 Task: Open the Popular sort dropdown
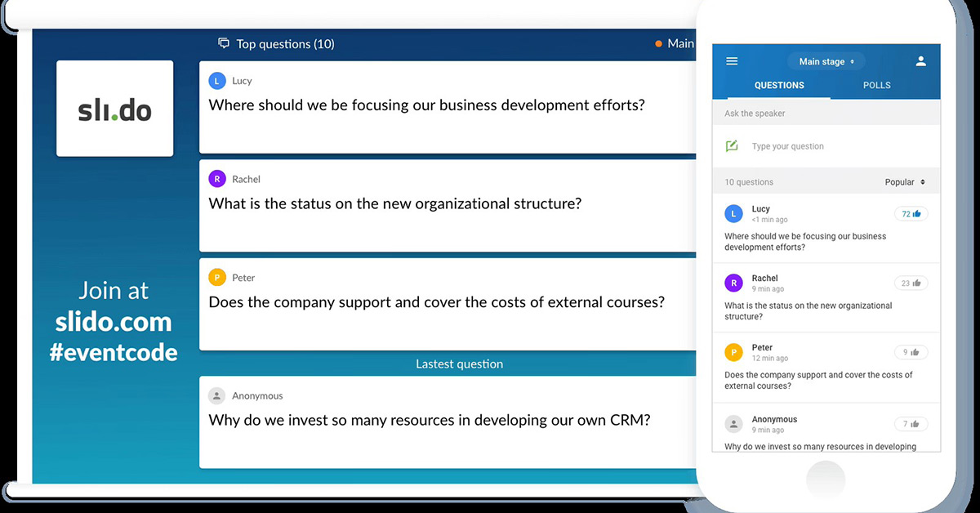click(905, 182)
